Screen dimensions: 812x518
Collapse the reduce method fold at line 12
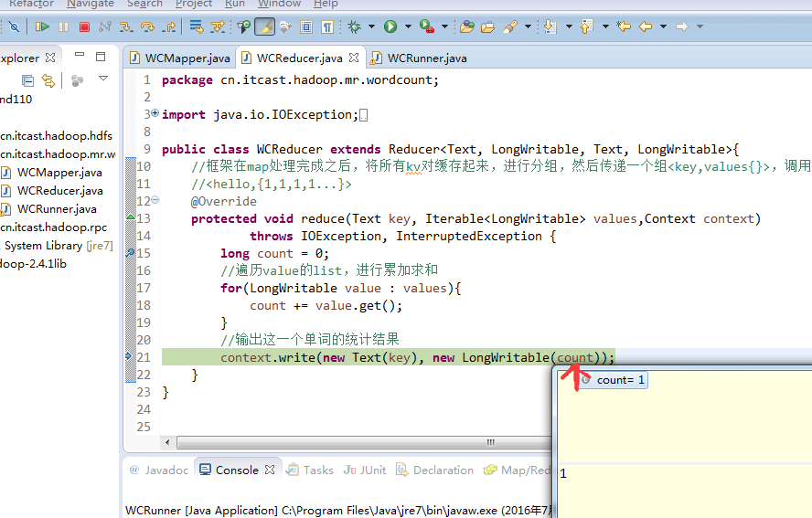click(155, 200)
